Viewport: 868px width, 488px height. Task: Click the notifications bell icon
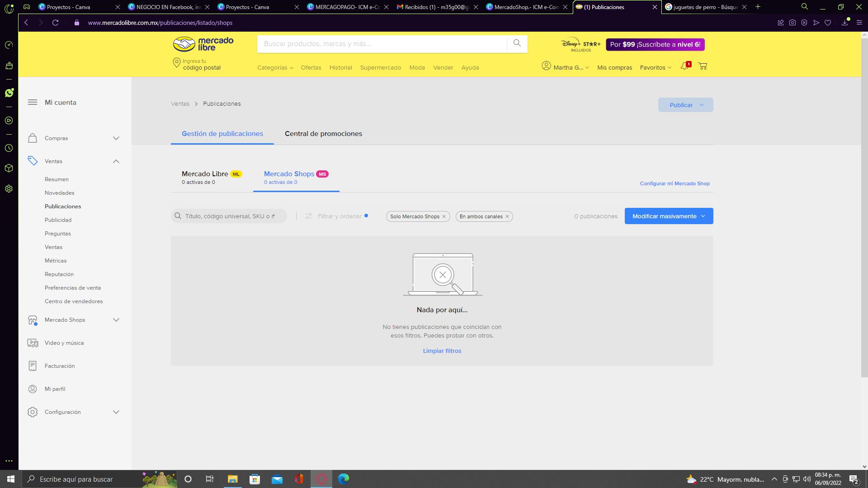685,66
